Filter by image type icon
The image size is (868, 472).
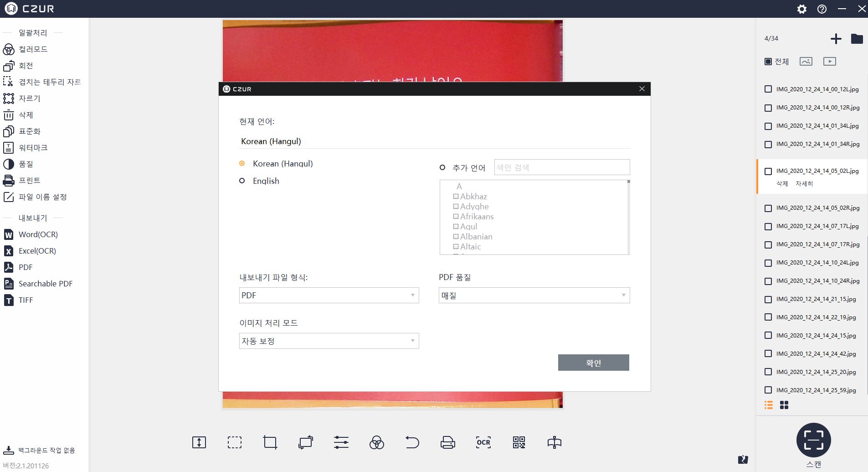point(806,62)
